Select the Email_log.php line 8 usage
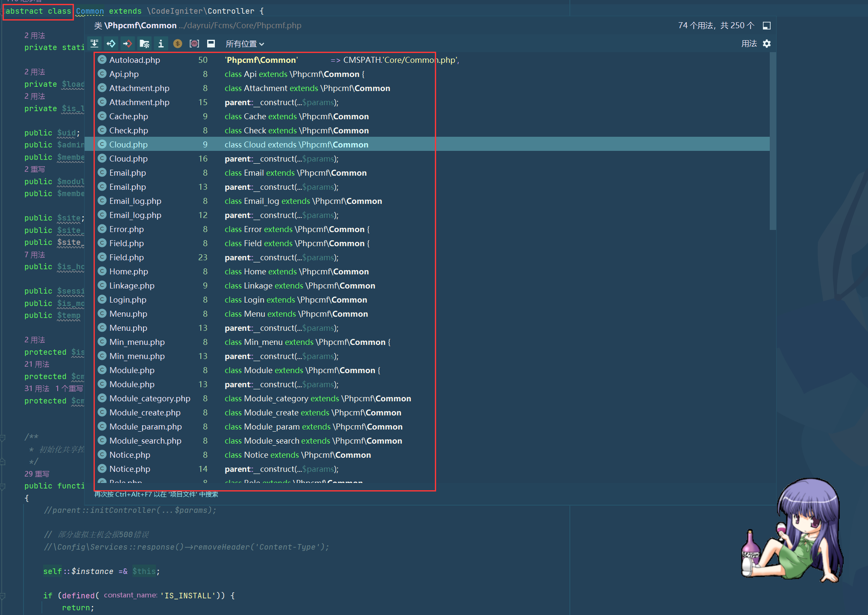The height and width of the screenshot is (615, 868). pyautogui.click(x=427, y=201)
